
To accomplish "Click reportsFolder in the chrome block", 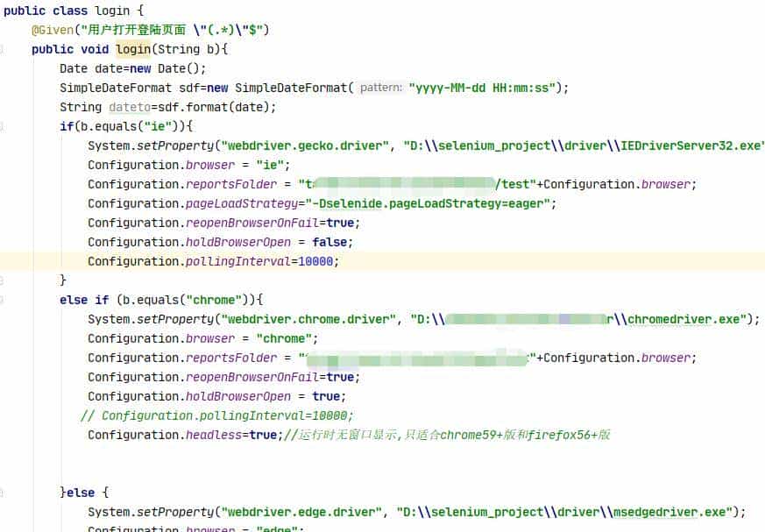I will (231, 358).
